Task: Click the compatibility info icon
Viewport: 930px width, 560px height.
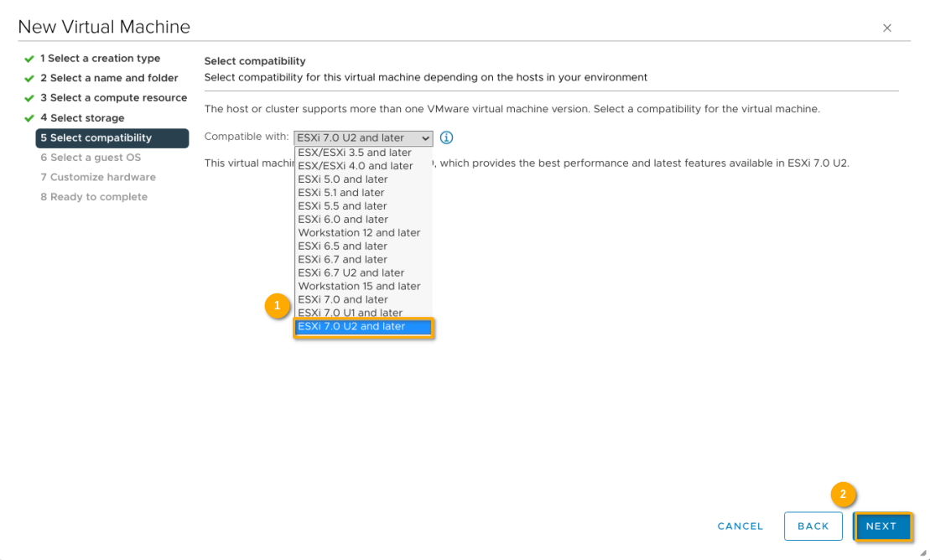Action: pyautogui.click(x=446, y=137)
